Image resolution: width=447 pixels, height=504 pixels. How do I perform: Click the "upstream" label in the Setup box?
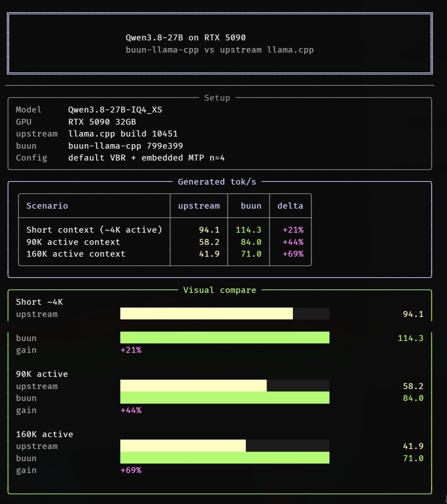tap(37, 134)
